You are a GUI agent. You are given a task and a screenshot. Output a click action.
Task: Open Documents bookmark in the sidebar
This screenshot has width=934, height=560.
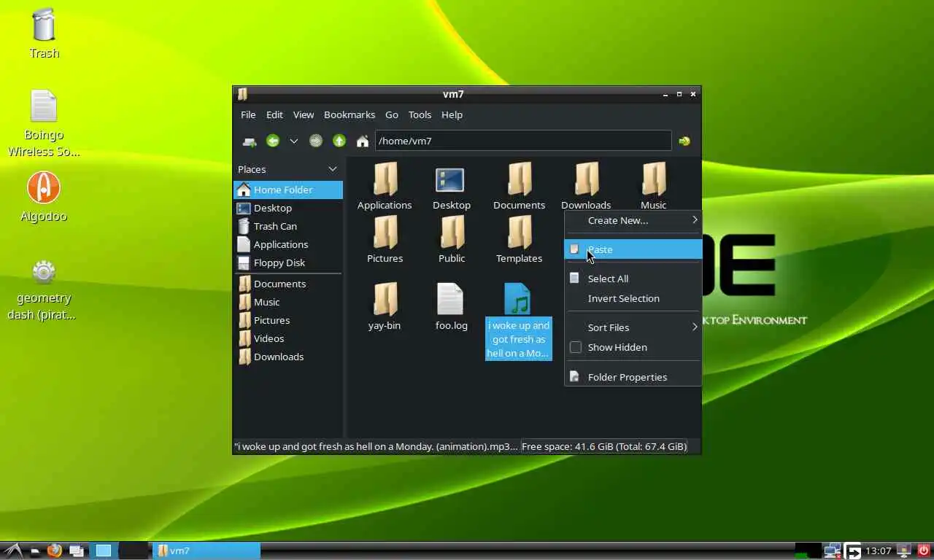pyautogui.click(x=287, y=284)
